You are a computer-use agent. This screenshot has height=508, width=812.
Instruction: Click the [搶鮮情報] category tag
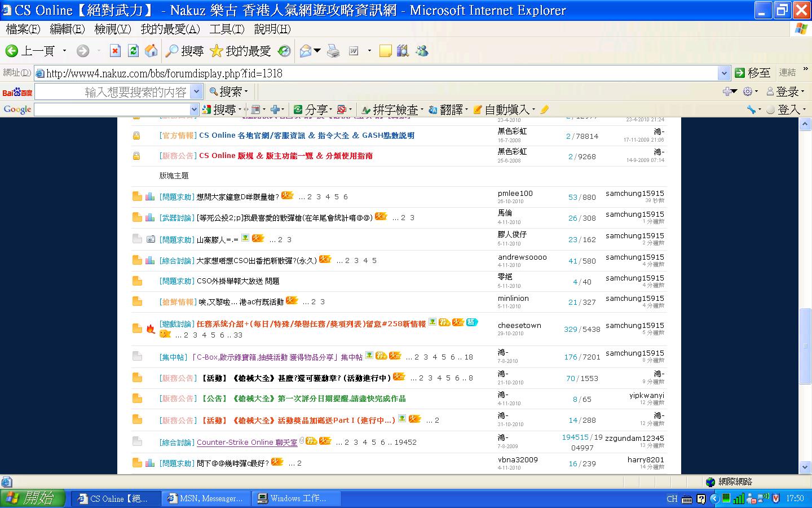coord(178,302)
